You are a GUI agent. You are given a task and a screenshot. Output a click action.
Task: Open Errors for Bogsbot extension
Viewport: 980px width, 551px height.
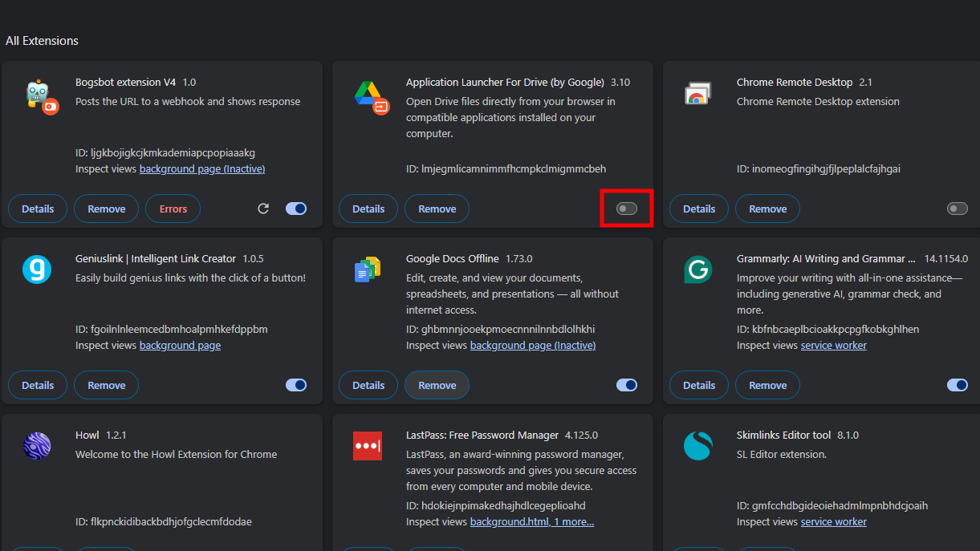(x=173, y=209)
